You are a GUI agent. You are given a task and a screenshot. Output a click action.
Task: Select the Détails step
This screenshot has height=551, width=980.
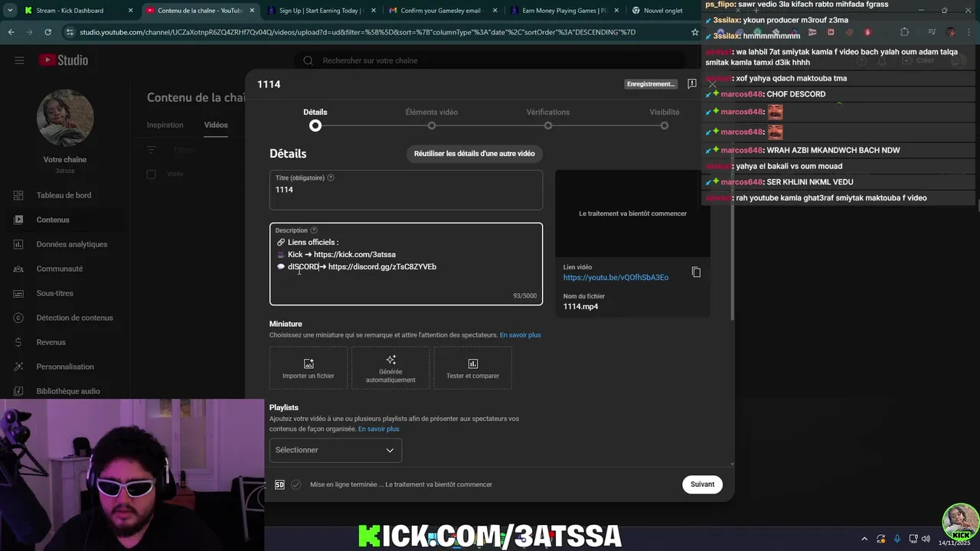[315, 119]
